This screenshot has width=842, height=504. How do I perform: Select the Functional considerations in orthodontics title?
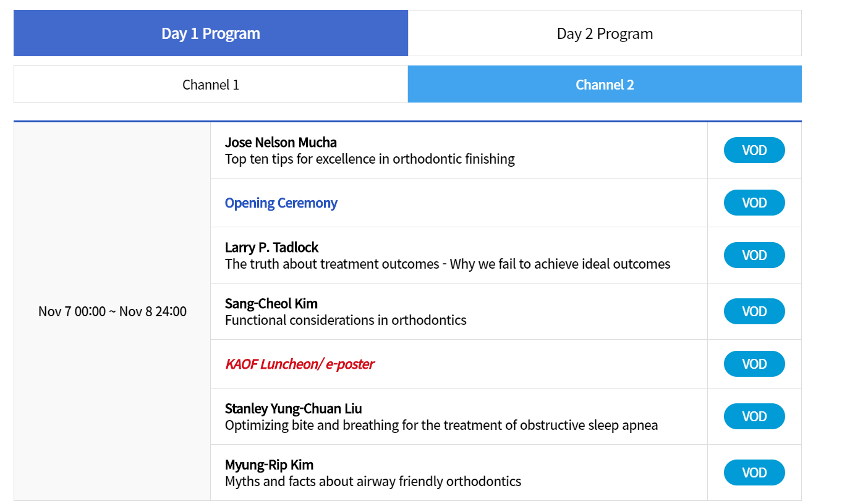[x=346, y=320]
